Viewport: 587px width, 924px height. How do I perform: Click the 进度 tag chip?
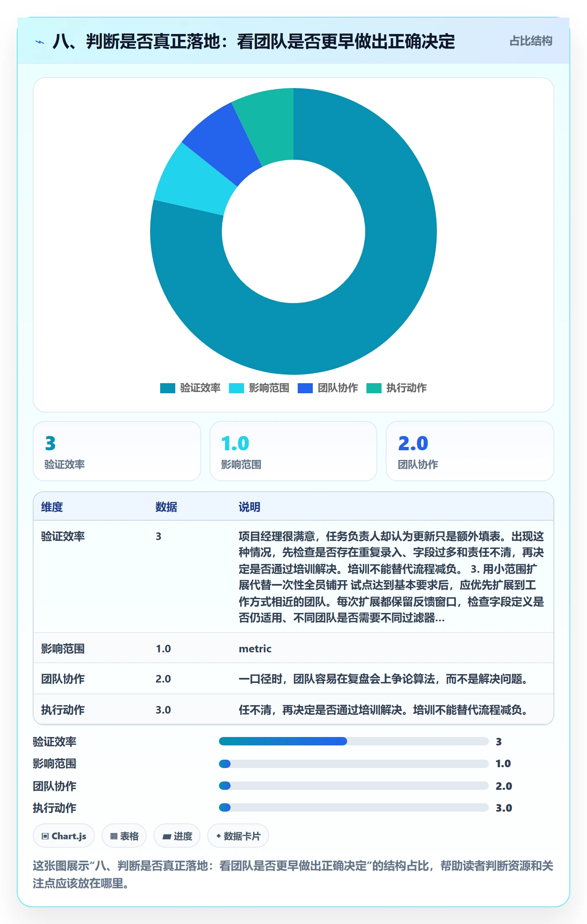(177, 836)
